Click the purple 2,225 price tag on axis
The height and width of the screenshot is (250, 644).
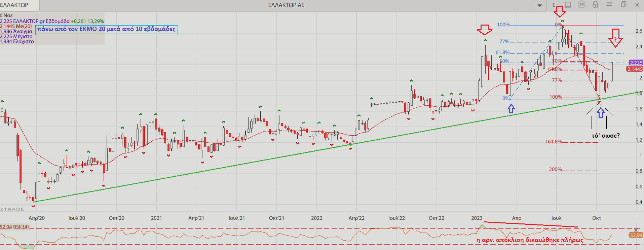coord(636,63)
